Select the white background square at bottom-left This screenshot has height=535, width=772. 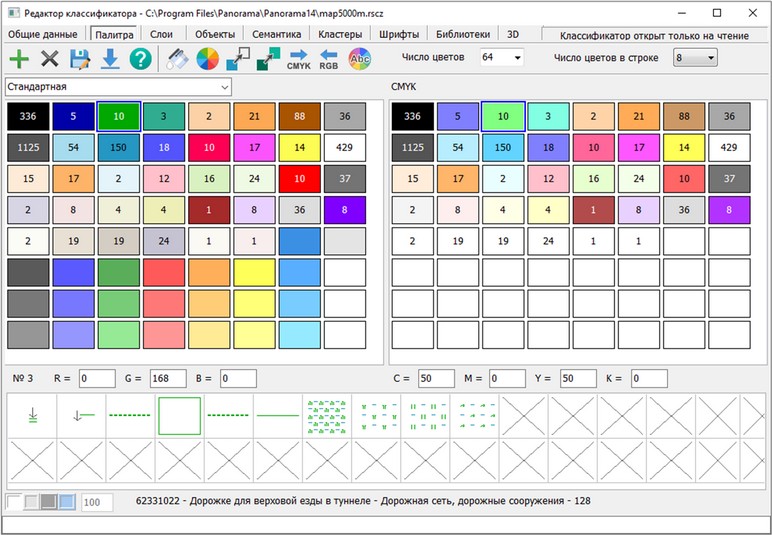click(x=13, y=501)
